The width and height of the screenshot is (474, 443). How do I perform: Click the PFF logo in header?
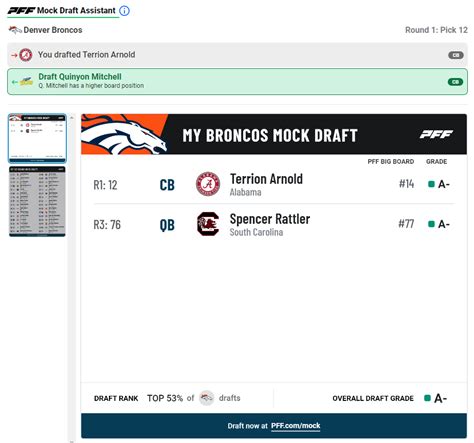pyautogui.click(x=21, y=11)
